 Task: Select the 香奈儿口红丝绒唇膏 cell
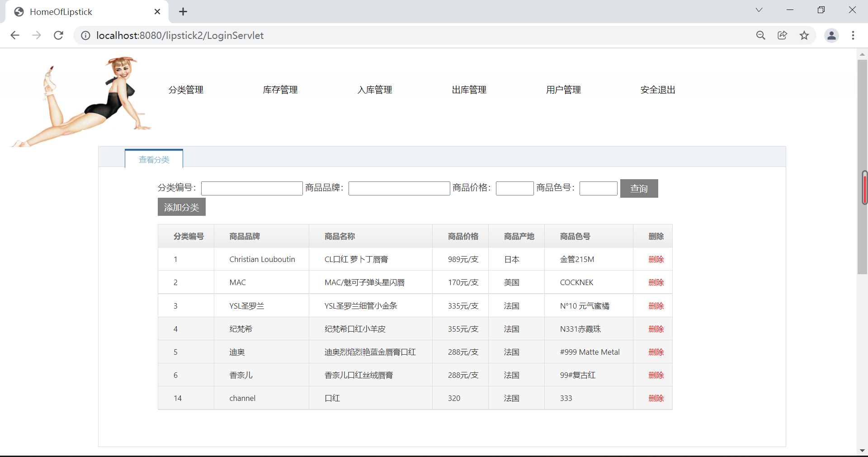[371, 375]
